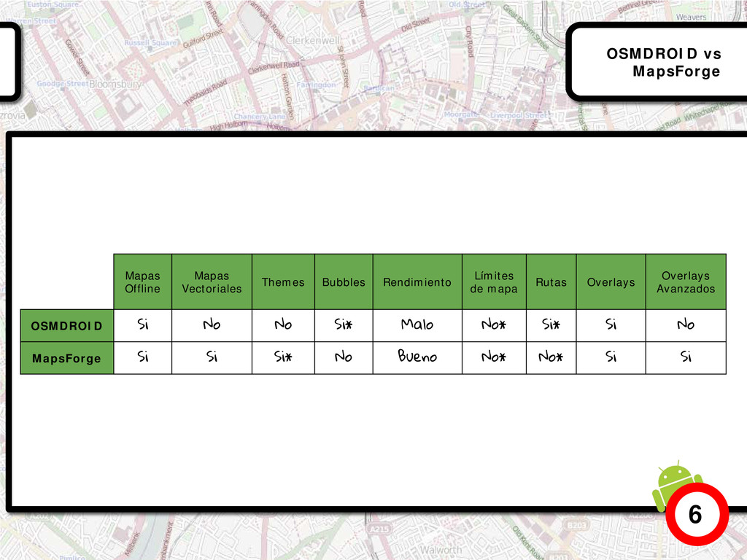
Task: Click OSMDROID's 'No' Overlays Avanzados cell
Action: (x=686, y=326)
